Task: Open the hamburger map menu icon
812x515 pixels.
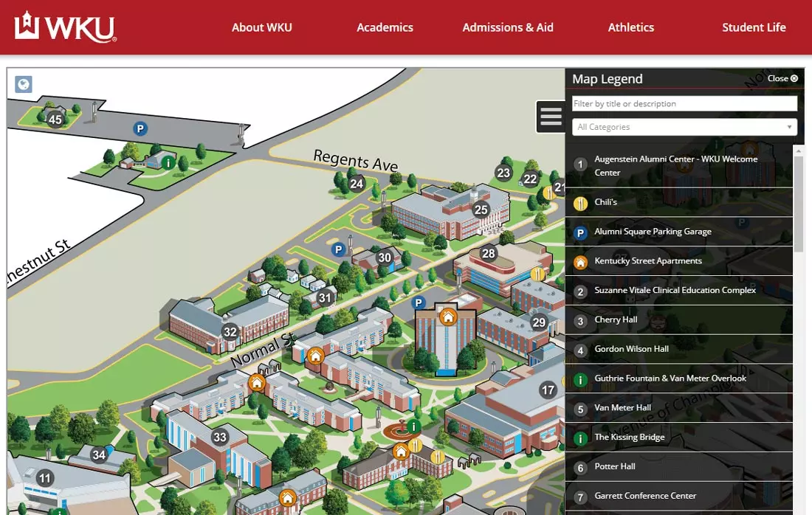Action: pyautogui.click(x=551, y=116)
